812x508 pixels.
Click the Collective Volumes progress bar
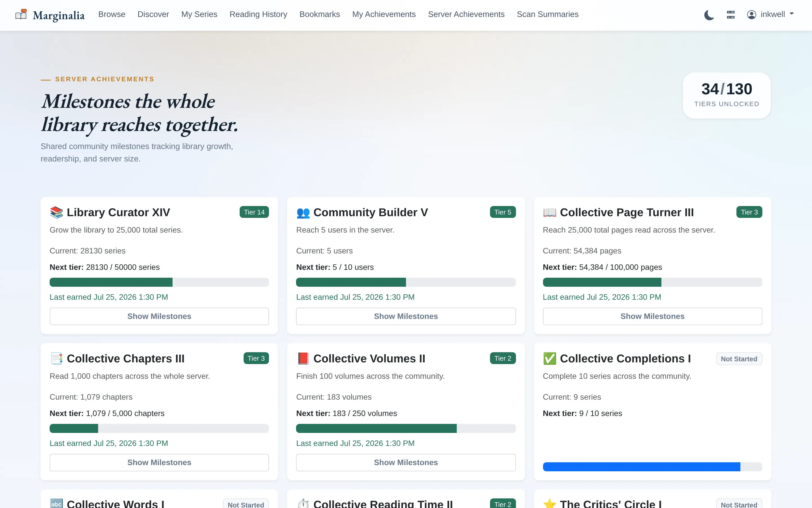(406, 428)
